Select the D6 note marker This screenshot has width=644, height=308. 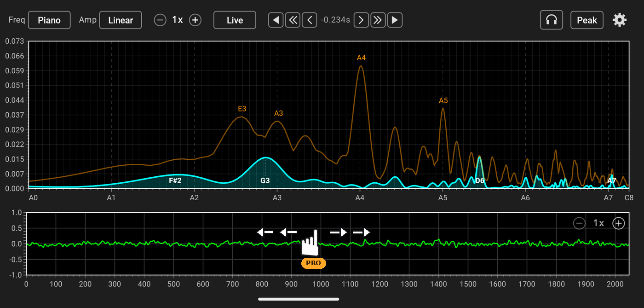[480, 181]
